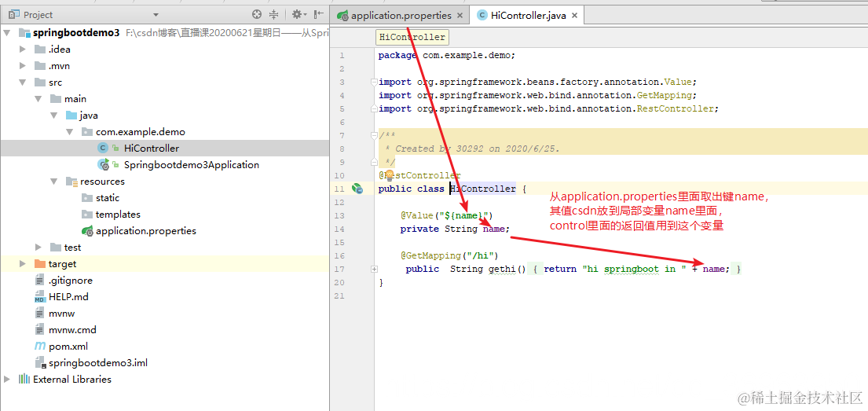Screen dimensions: 868x411
Task: Select the mvnw file
Action: (x=60, y=314)
